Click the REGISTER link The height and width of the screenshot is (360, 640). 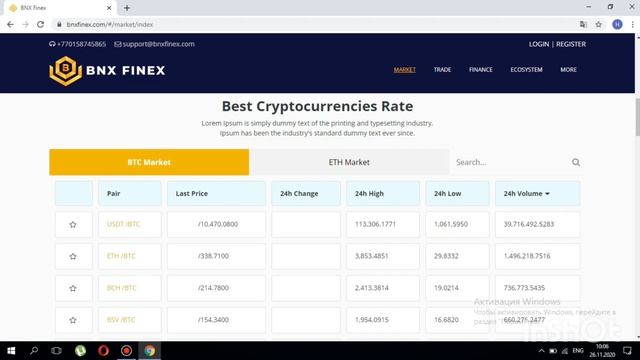coord(571,44)
